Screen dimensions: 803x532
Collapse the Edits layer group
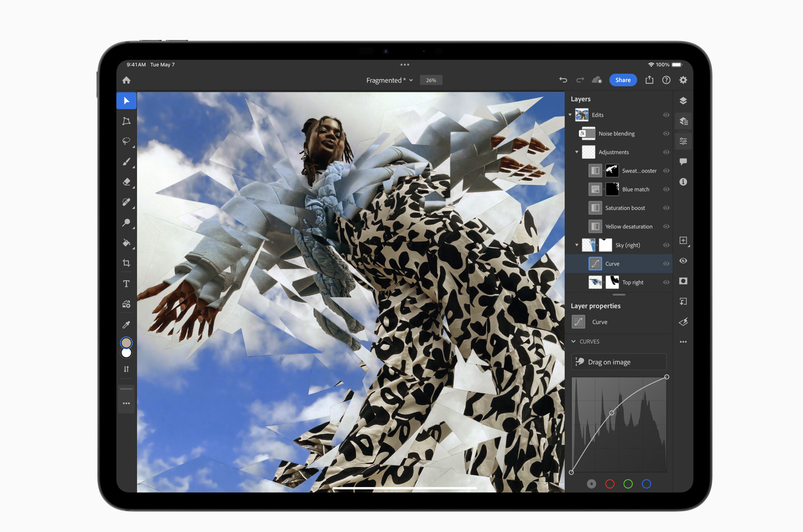570,115
